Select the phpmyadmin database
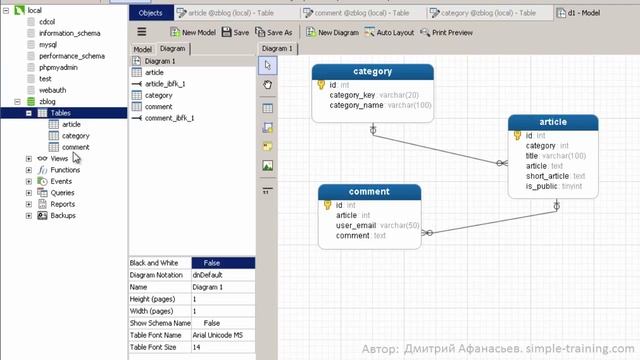Screen dimensions: 640x360 tap(58, 67)
